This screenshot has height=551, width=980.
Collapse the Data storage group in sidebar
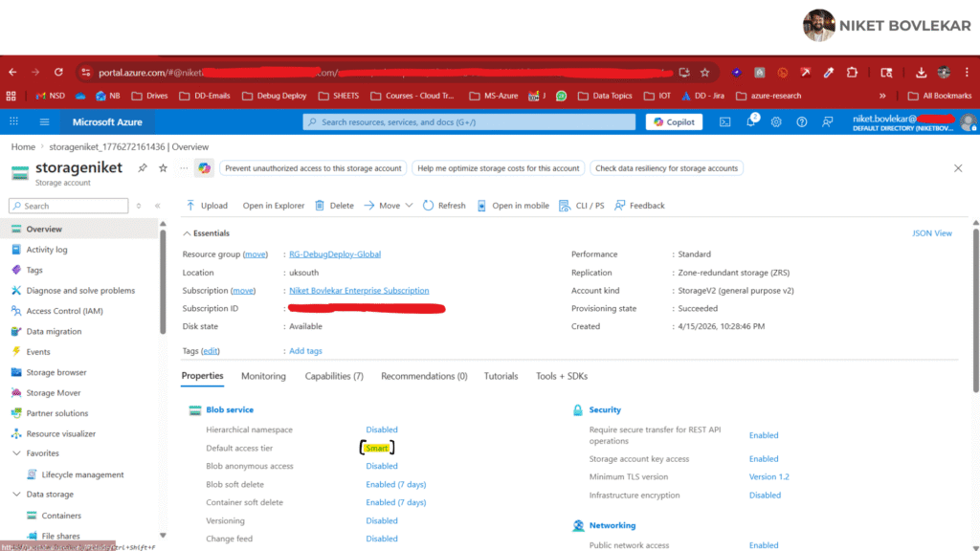coord(16,495)
